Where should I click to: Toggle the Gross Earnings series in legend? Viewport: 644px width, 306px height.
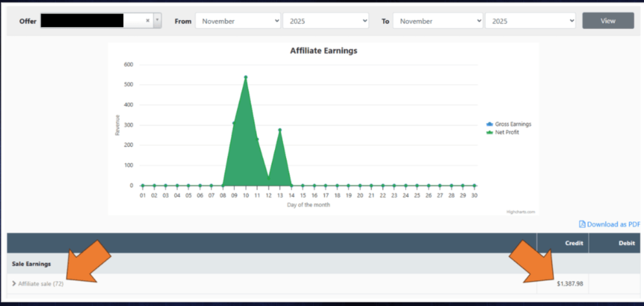click(x=509, y=124)
